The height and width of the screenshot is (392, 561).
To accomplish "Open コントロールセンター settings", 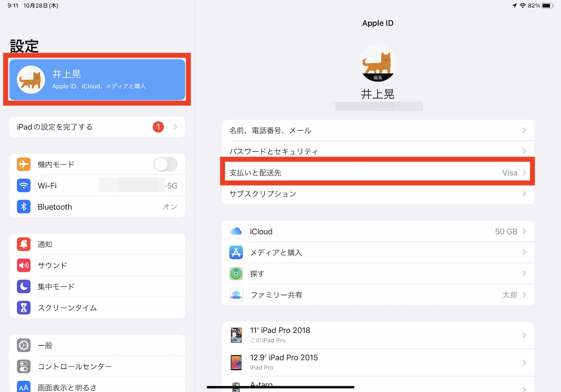I will 97,367.
